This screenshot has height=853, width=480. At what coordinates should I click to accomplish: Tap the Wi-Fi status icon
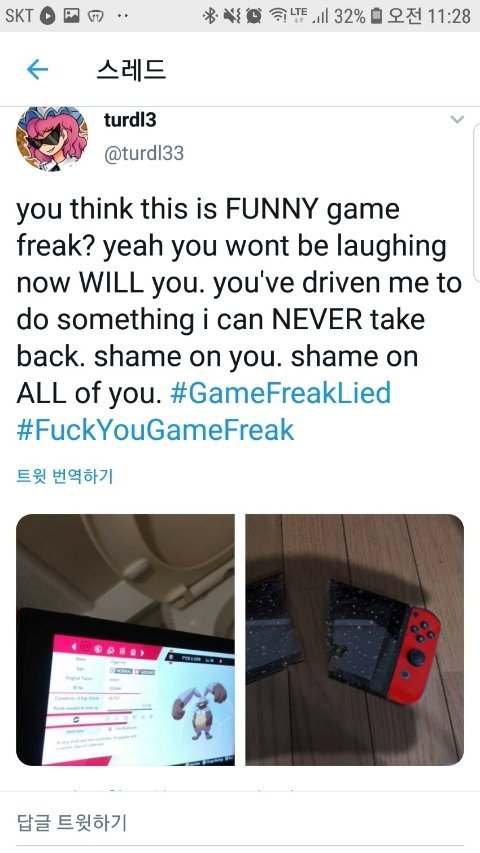click(280, 16)
